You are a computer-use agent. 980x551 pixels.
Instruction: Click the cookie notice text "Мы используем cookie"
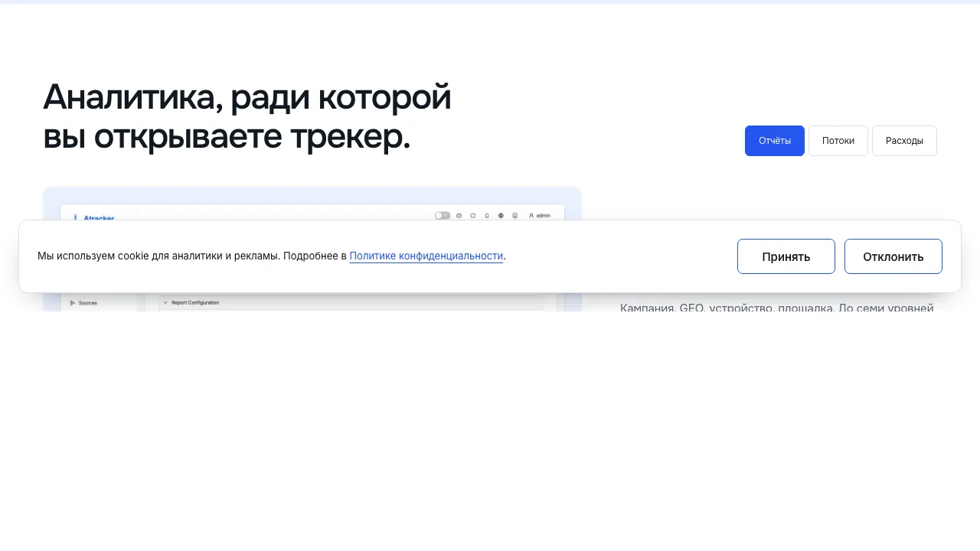coord(93,256)
